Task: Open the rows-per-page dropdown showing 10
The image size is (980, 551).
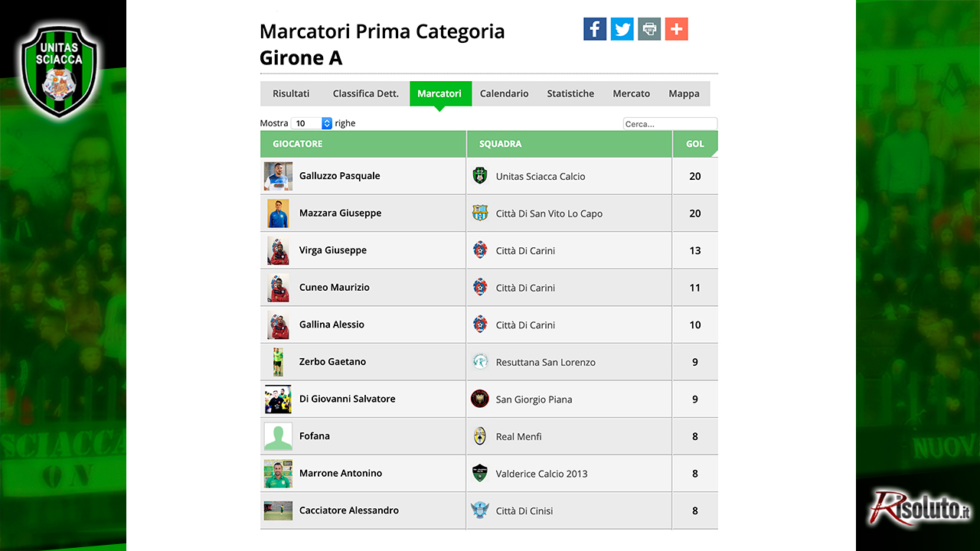Action: (312, 123)
